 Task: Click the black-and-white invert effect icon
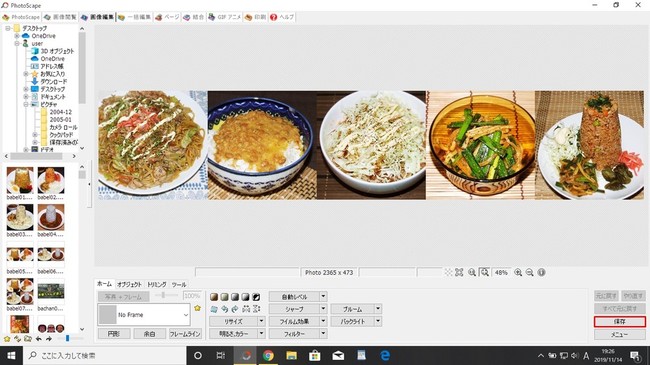tap(256, 297)
